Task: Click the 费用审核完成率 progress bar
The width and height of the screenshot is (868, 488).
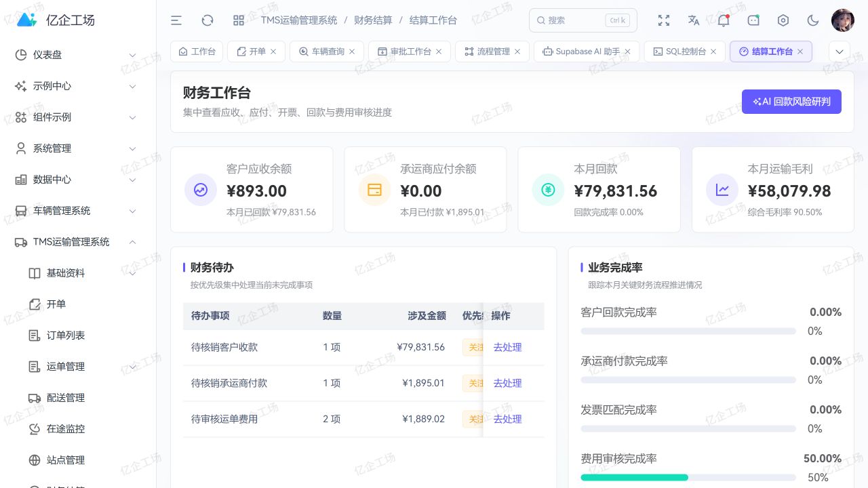Action: click(x=688, y=477)
